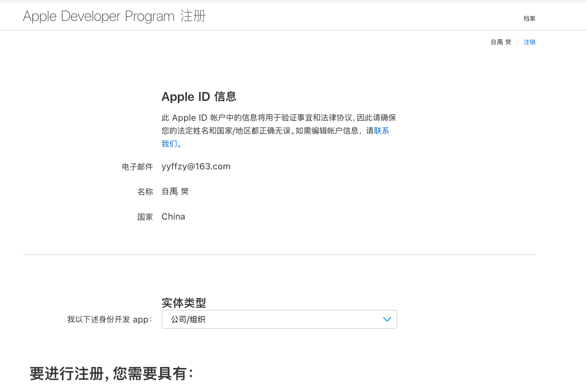The image size is (586, 392).
Task: Open the 公司/组织 entity type dropdown
Action: point(279,319)
